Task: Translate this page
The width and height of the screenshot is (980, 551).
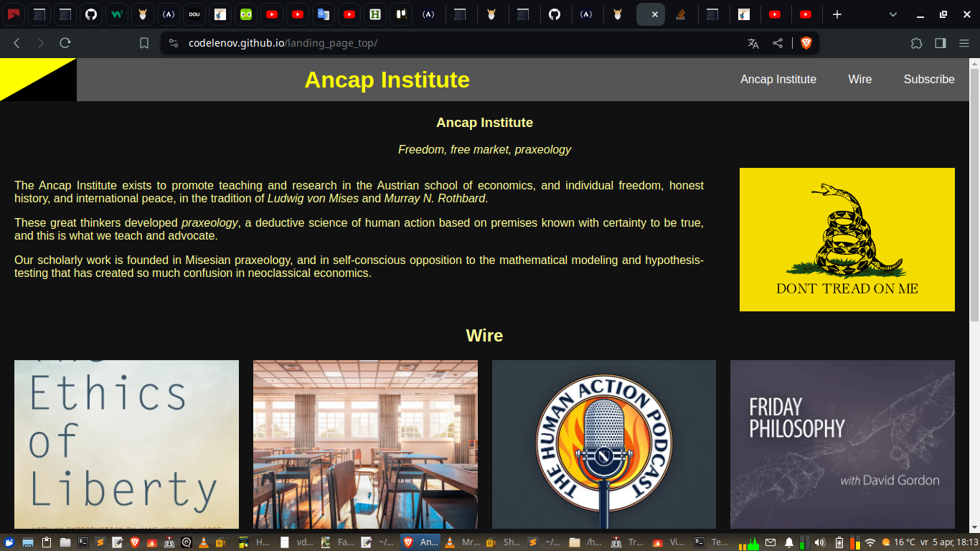Action: tap(753, 43)
